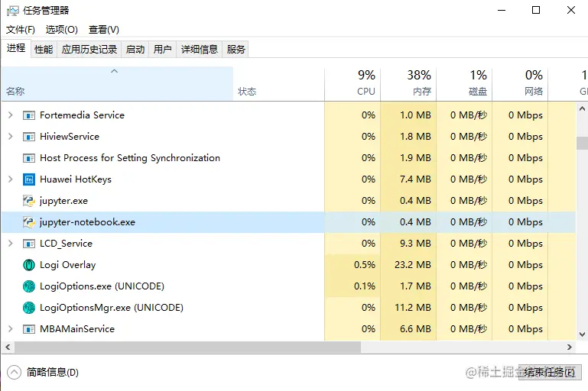Select the LogiOptionsMgr.exe (UNICODE) process name
The height and width of the screenshot is (391, 588).
(x=112, y=308)
